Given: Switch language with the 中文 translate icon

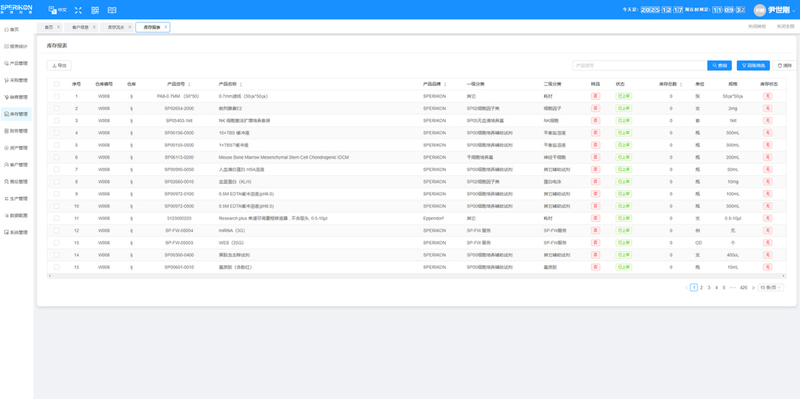Looking at the screenshot, I should 57,10.
